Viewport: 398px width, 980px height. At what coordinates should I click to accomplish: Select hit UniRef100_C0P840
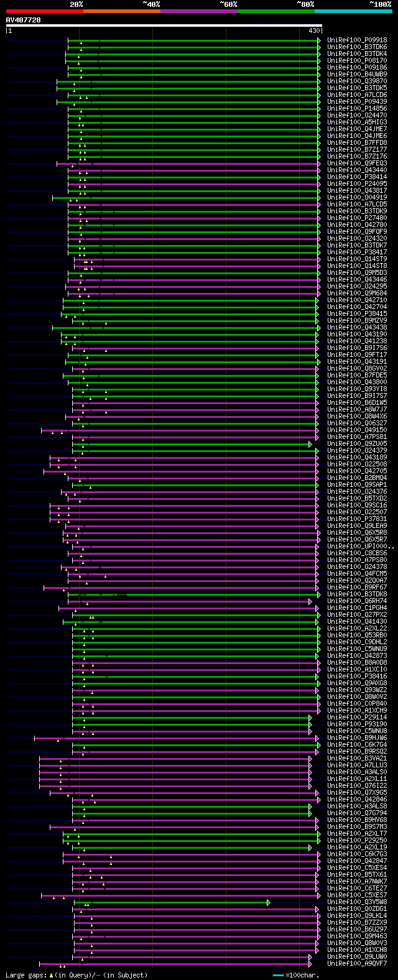click(x=357, y=703)
